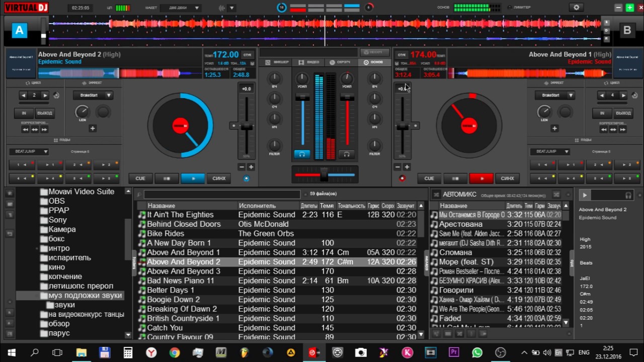
Task: Hit CUE on deck A
Action: click(x=140, y=178)
